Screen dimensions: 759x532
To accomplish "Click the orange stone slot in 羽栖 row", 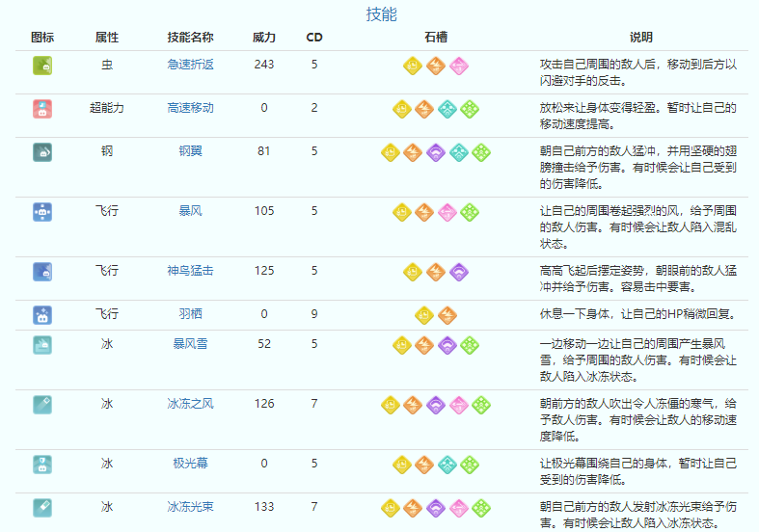I will tap(447, 315).
